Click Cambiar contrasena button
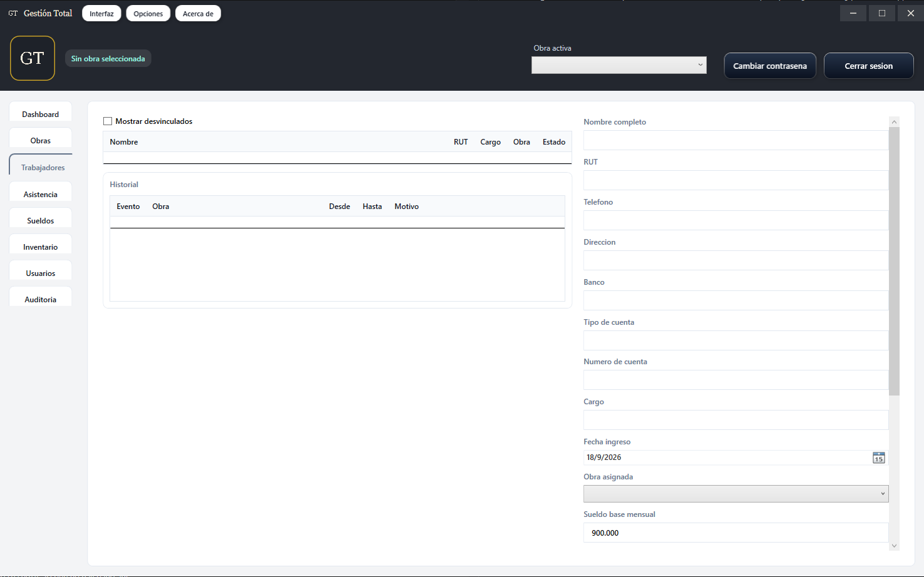This screenshot has width=924, height=577. tap(770, 66)
